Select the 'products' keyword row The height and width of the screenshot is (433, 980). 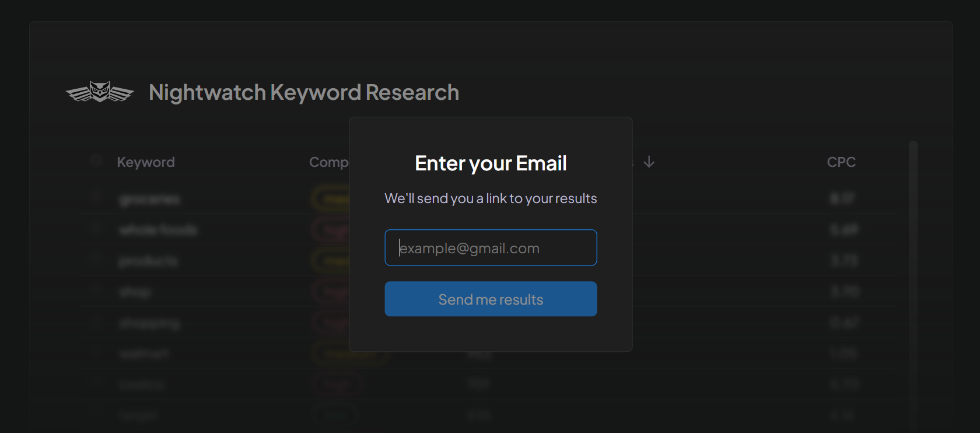tap(149, 260)
